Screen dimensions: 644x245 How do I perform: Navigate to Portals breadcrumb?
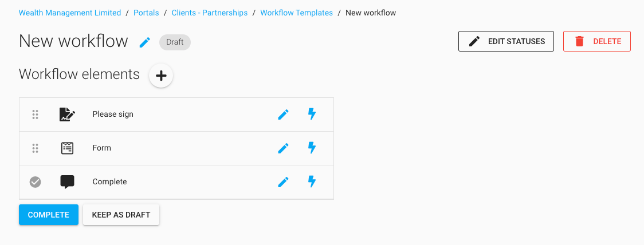click(x=146, y=13)
